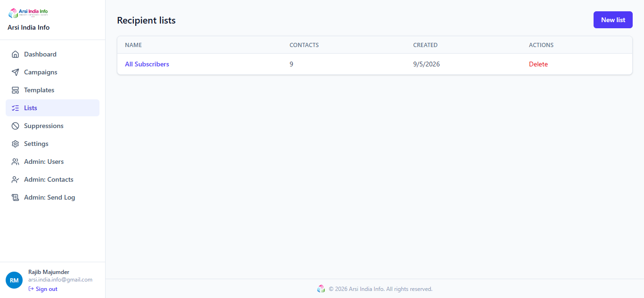Click the CREATED column header
Screen dimensions: 644x298
(425, 45)
